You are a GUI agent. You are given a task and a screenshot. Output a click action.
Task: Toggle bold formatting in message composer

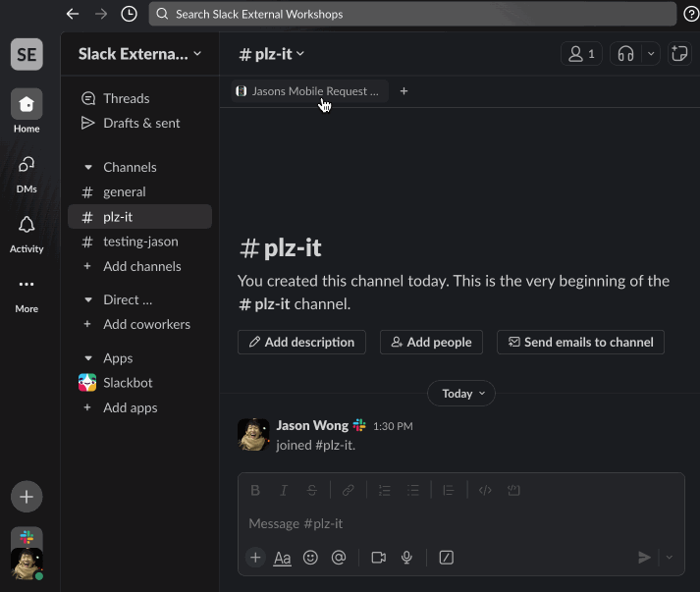(x=255, y=491)
